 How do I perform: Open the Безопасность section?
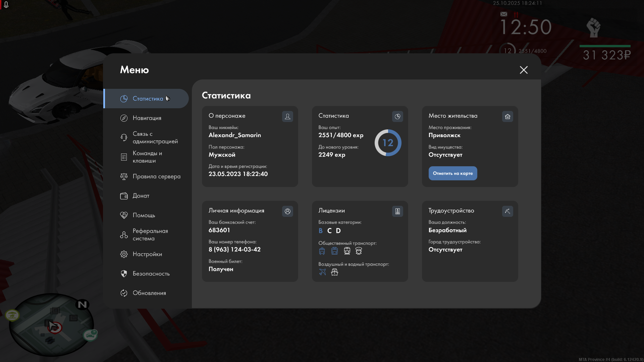pos(151,274)
